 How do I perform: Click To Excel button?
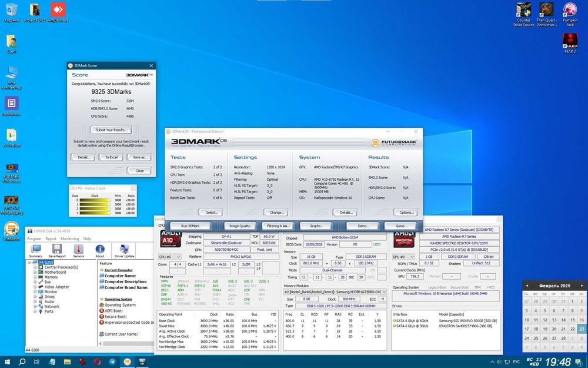tap(111, 157)
